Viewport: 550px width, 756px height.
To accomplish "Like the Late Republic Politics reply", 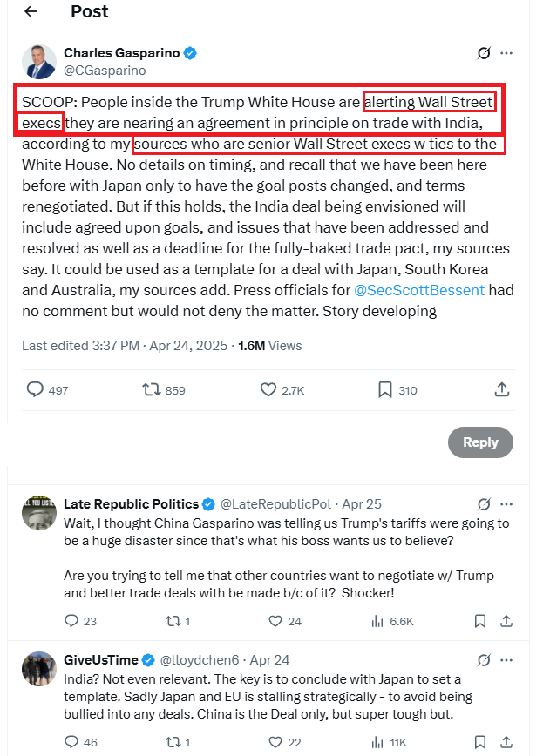I will (x=276, y=621).
